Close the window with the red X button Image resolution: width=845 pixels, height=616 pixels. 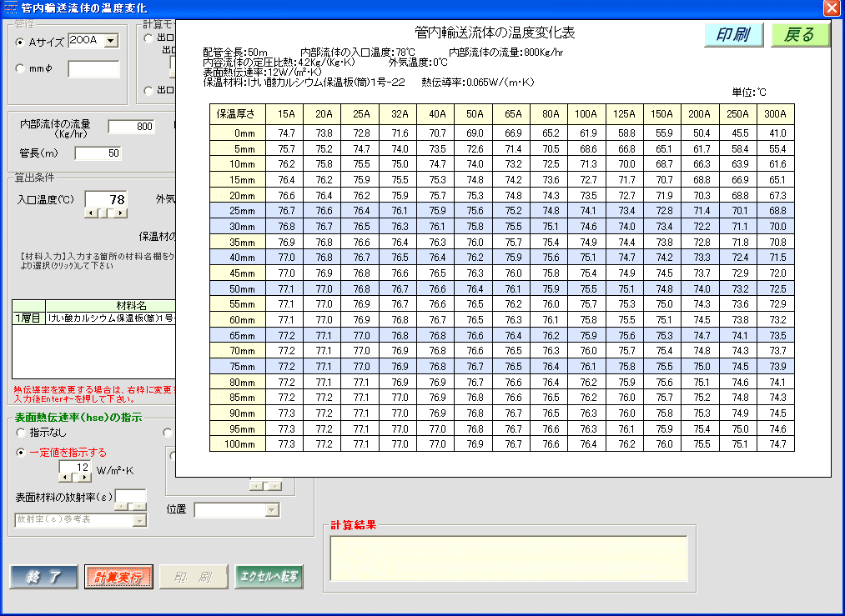[831, 8]
